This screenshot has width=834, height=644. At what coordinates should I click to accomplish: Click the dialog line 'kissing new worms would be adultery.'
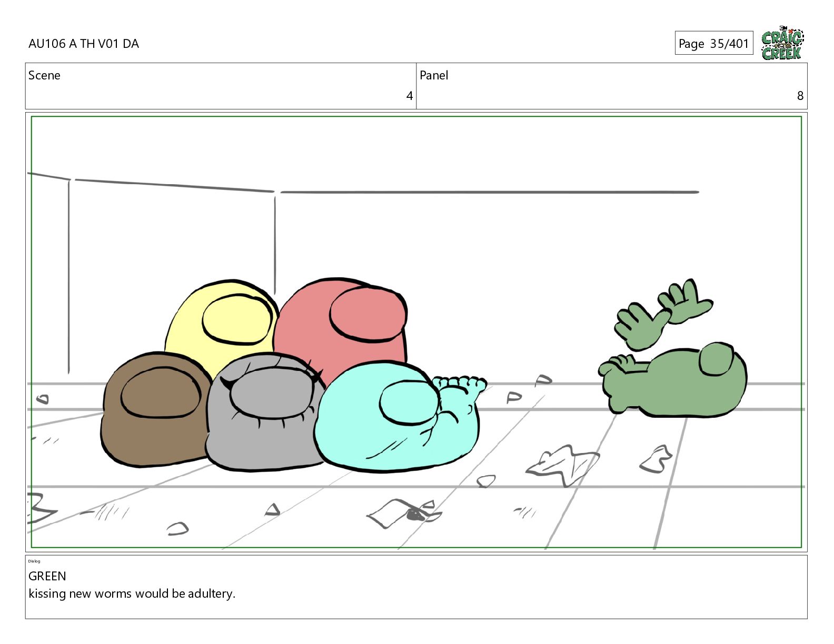click(x=132, y=593)
